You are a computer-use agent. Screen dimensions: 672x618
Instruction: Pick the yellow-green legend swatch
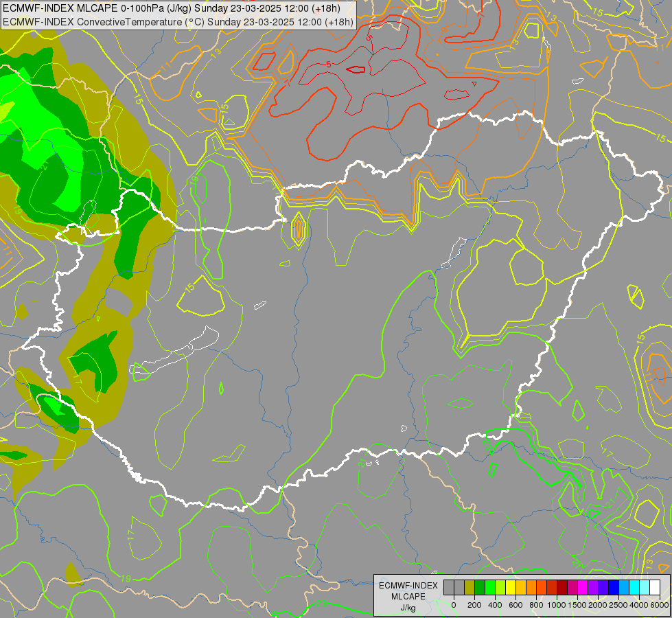click(x=500, y=587)
